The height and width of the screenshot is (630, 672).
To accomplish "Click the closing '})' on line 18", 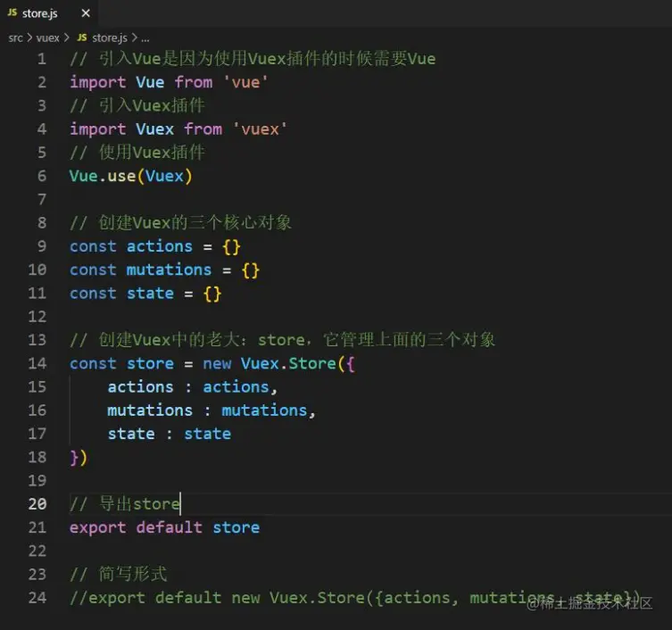I will pyautogui.click(x=79, y=458).
